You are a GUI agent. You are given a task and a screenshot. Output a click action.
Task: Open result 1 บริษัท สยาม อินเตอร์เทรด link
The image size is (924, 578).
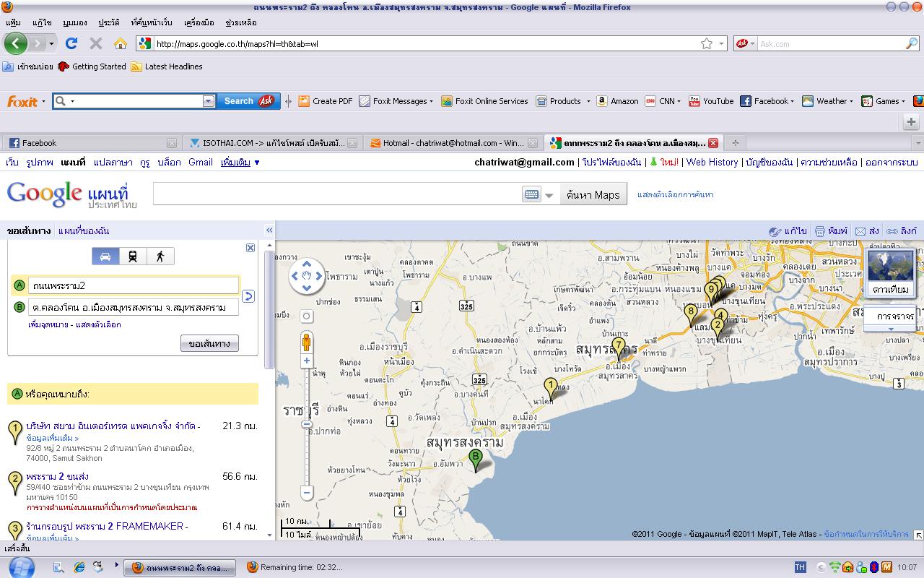click(113, 426)
